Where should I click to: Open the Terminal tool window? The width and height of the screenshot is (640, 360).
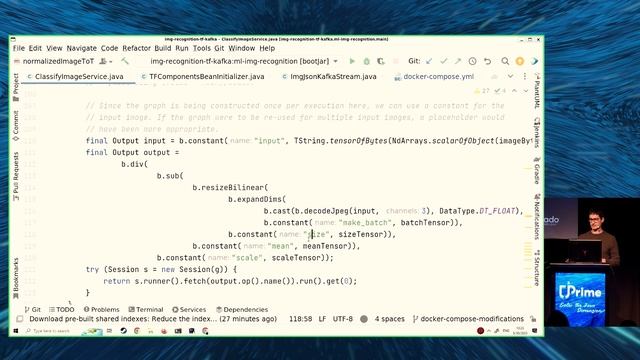coord(146,309)
